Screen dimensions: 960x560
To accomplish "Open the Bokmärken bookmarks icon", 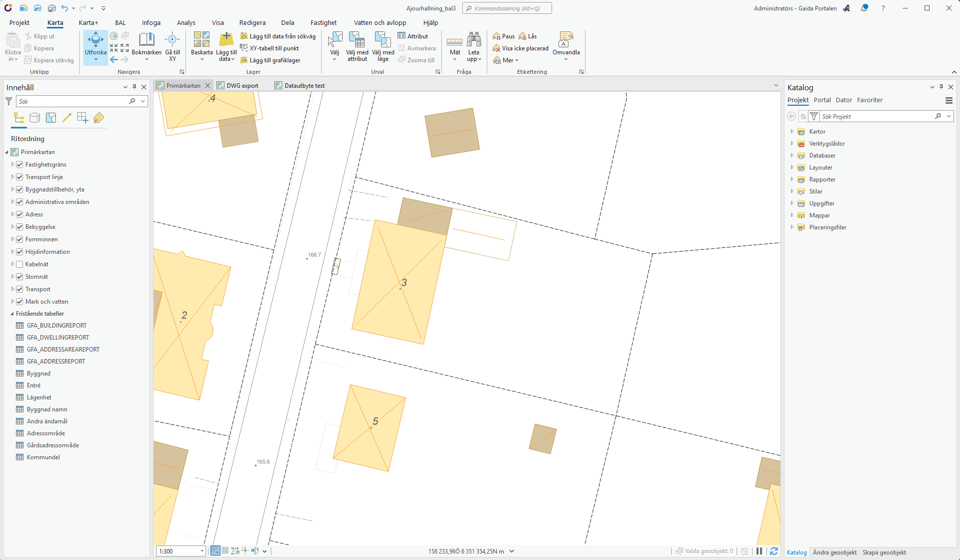I will click(146, 39).
